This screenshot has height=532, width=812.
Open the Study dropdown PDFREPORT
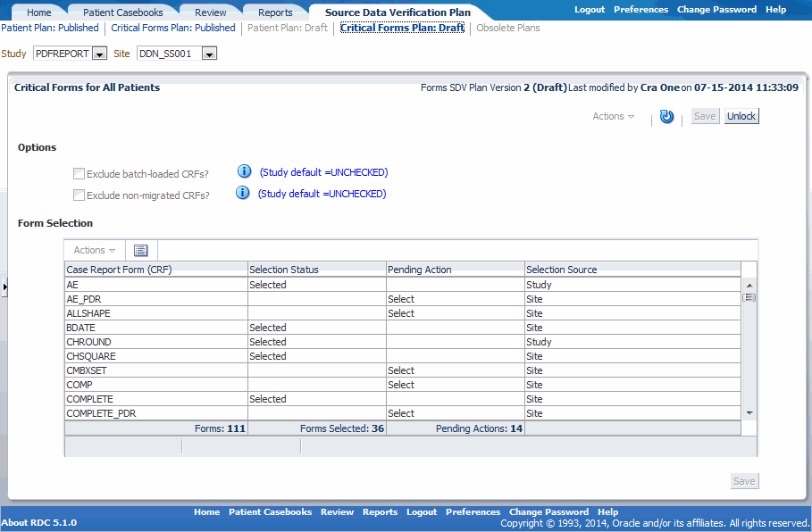click(x=99, y=54)
